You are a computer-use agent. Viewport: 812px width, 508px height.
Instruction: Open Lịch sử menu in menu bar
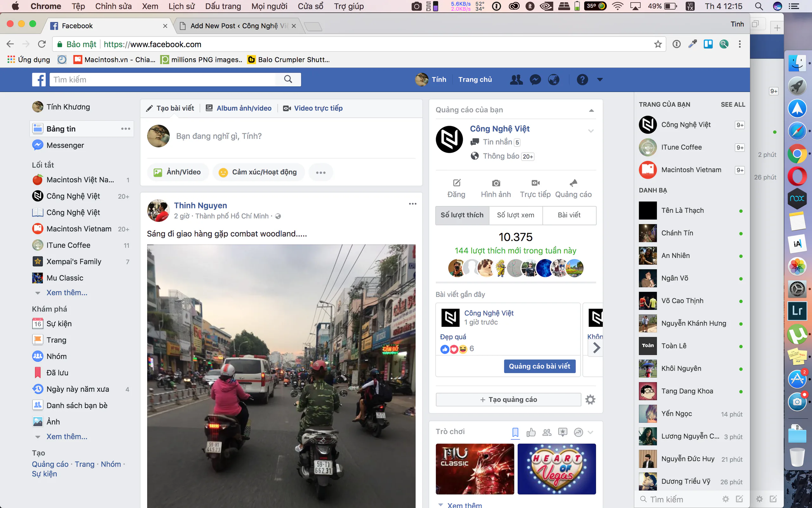tap(181, 6)
